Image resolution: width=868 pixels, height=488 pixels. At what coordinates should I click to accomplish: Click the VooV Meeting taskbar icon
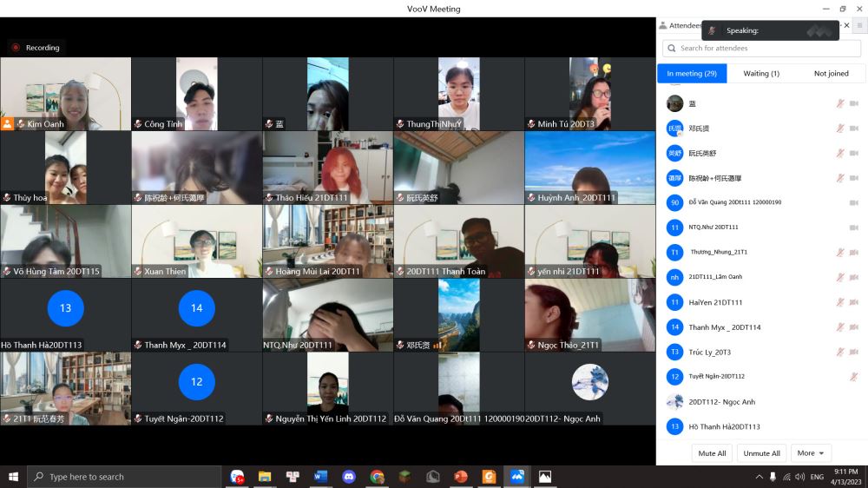(x=516, y=477)
